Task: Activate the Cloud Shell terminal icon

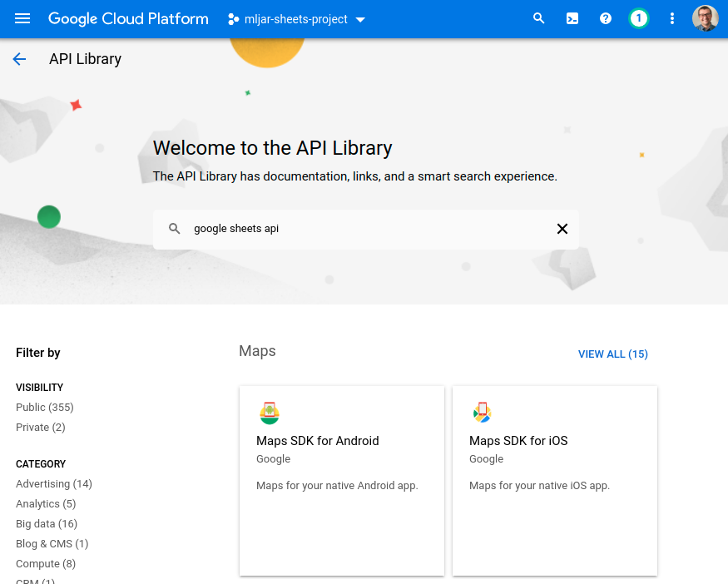Action: coord(572,17)
